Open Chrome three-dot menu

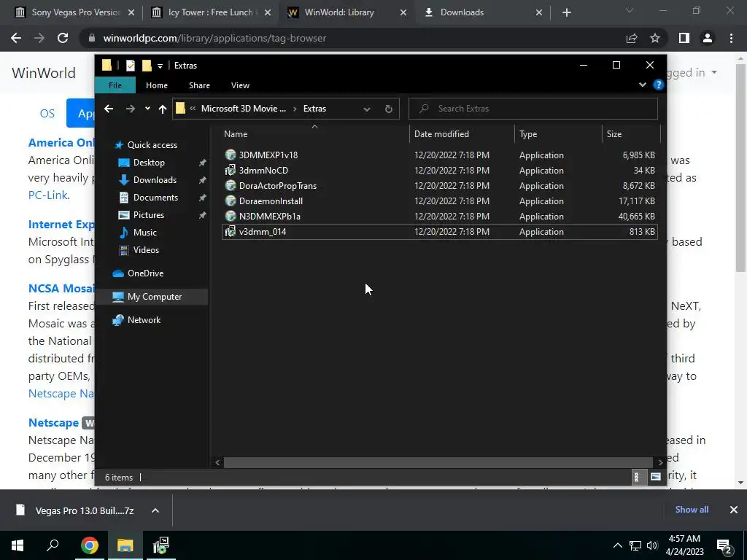(x=731, y=38)
